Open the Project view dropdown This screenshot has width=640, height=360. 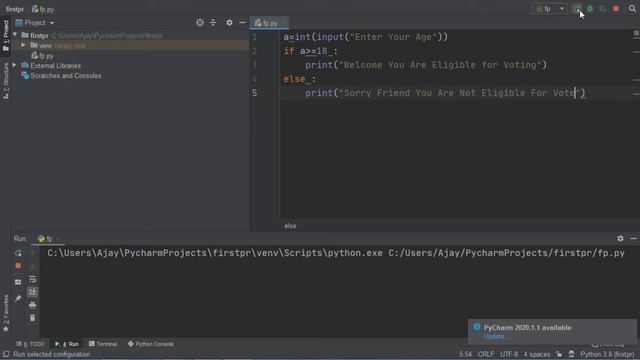[x=35, y=23]
